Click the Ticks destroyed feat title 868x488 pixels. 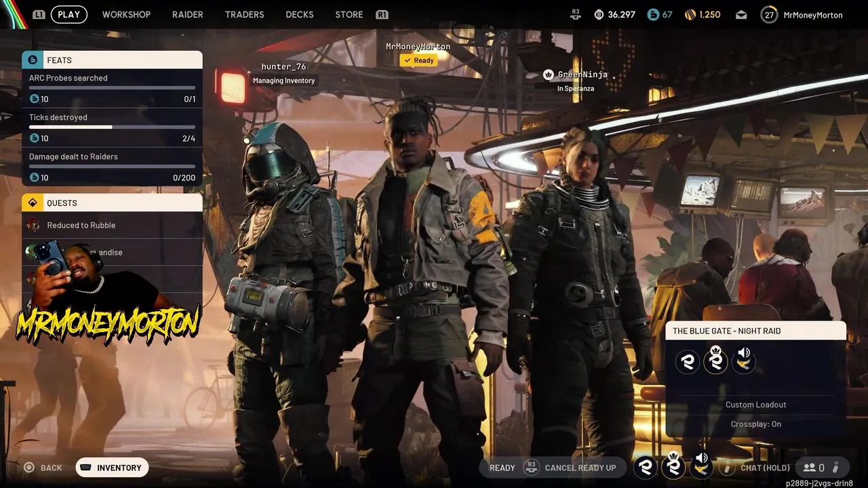click(x=58, y=117)
